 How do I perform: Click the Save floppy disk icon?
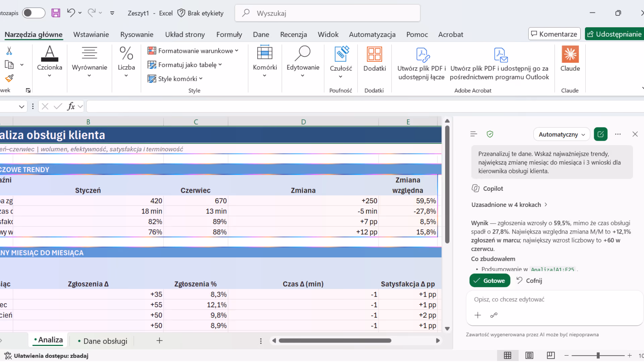[56, 13]
